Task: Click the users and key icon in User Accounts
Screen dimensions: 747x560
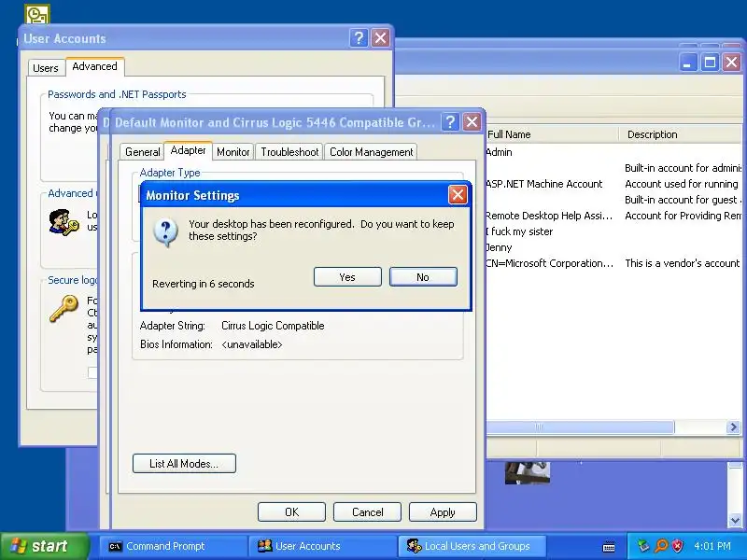Action: [63, 222]
